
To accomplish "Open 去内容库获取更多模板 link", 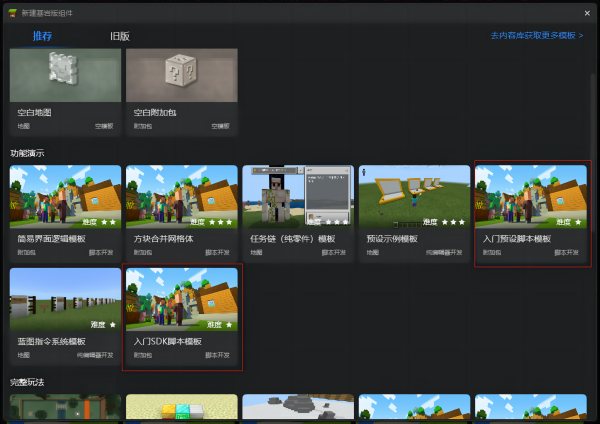I will (536, 36).
